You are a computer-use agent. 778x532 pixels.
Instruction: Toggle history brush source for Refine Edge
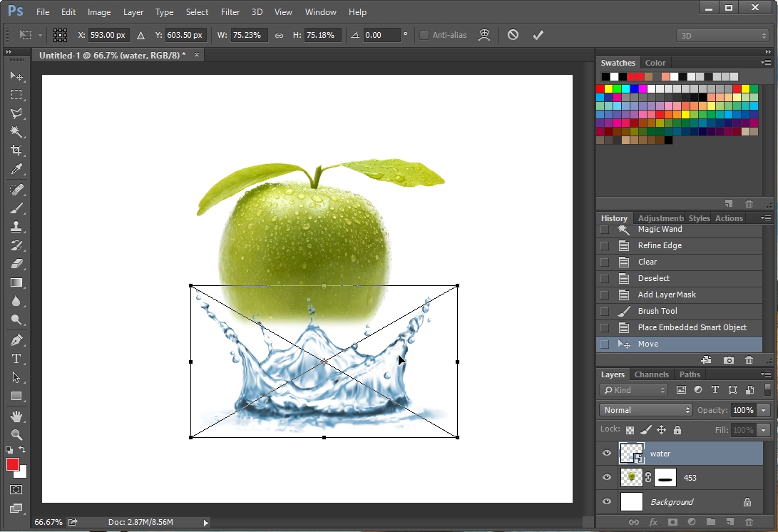pos(604,245)
